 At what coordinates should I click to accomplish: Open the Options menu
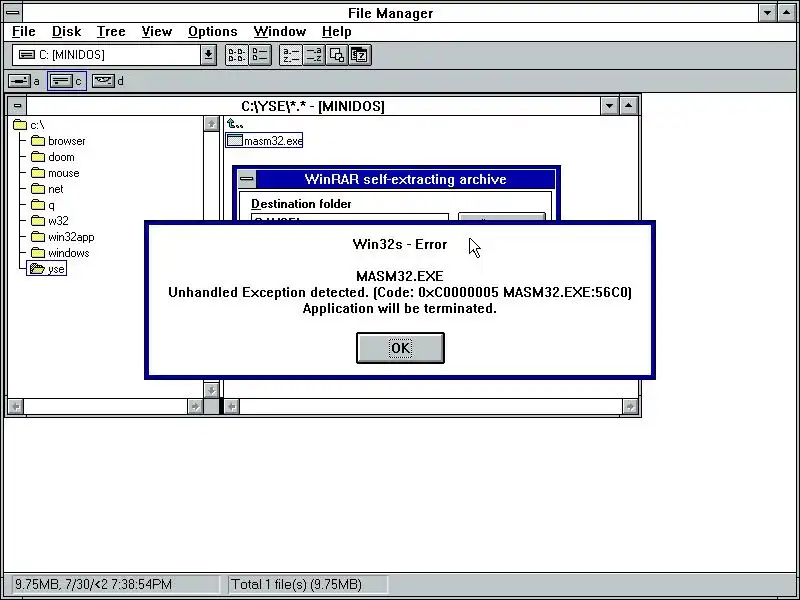coord(212,32)
